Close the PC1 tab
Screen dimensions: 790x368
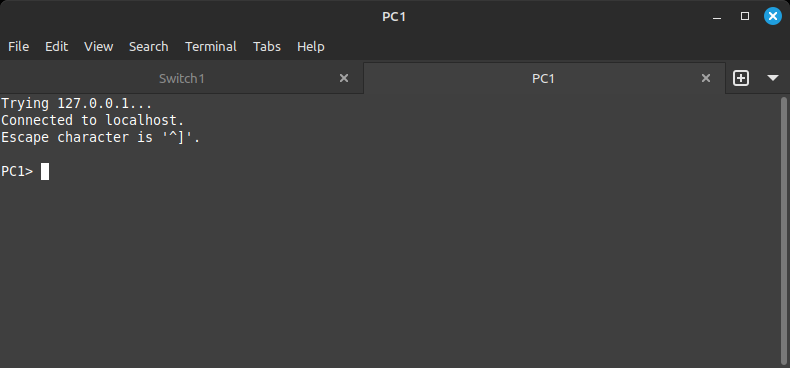click(706, 78)
